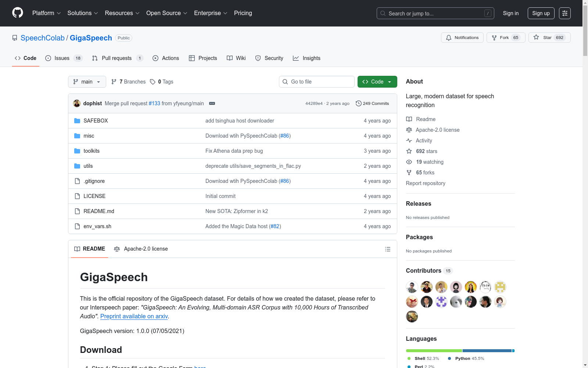This screenshot has height=368, width=588.
Task: Expand the Platform menu
Action: click(x=46, y=13)
